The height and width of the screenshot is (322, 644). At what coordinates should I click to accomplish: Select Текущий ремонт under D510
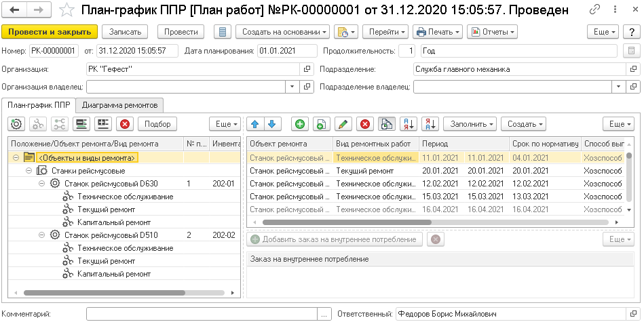tap(107, 261)
